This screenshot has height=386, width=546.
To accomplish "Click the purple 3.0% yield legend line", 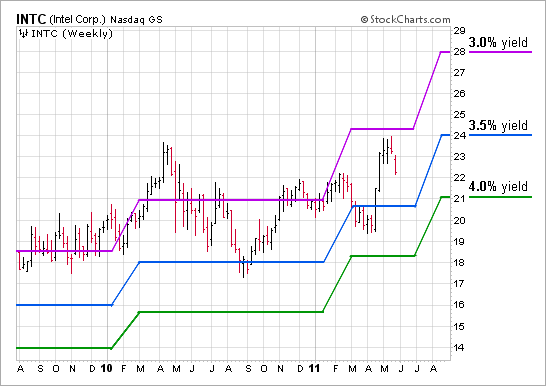I will coord(500,52).
